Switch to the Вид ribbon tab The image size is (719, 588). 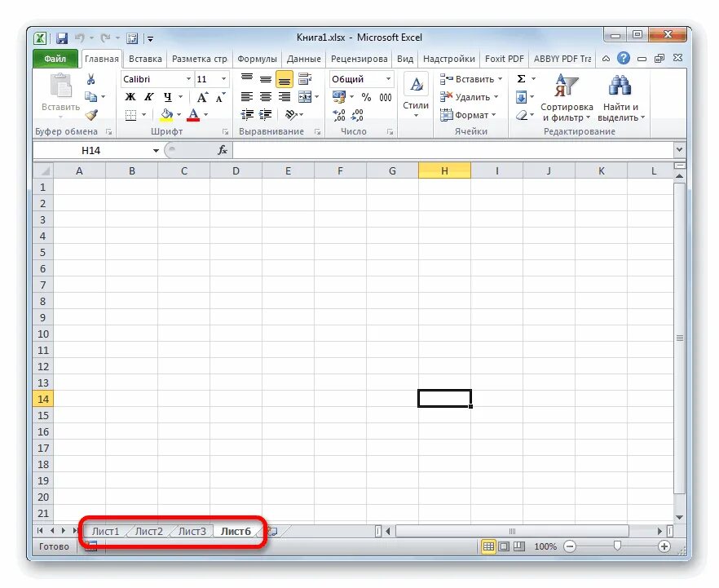pyautogui.click(x=405, y=59)
